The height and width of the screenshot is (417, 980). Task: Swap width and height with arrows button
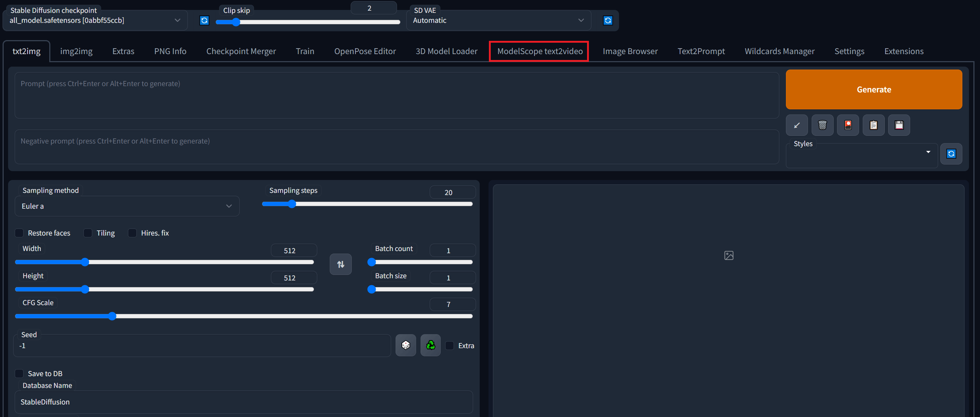click(x=340, y=264)
